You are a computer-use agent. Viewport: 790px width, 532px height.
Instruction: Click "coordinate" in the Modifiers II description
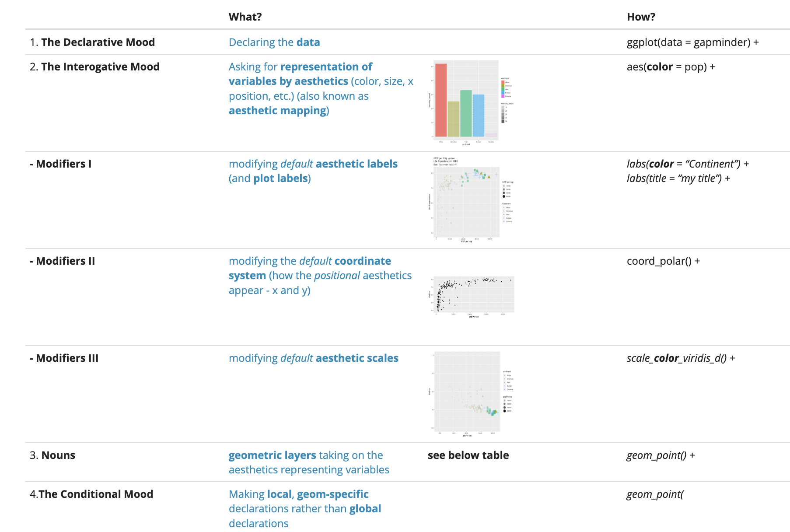[x=363, y=261]
